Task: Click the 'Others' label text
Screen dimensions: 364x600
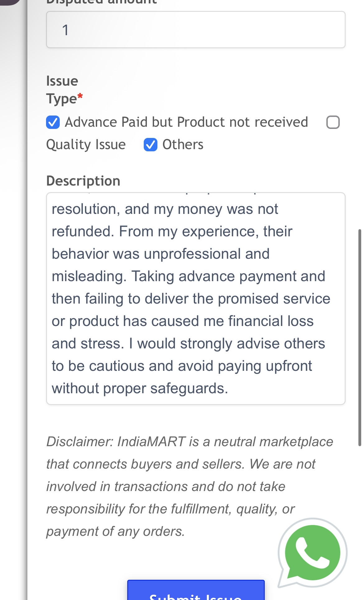Action: (x=183, y=144)
